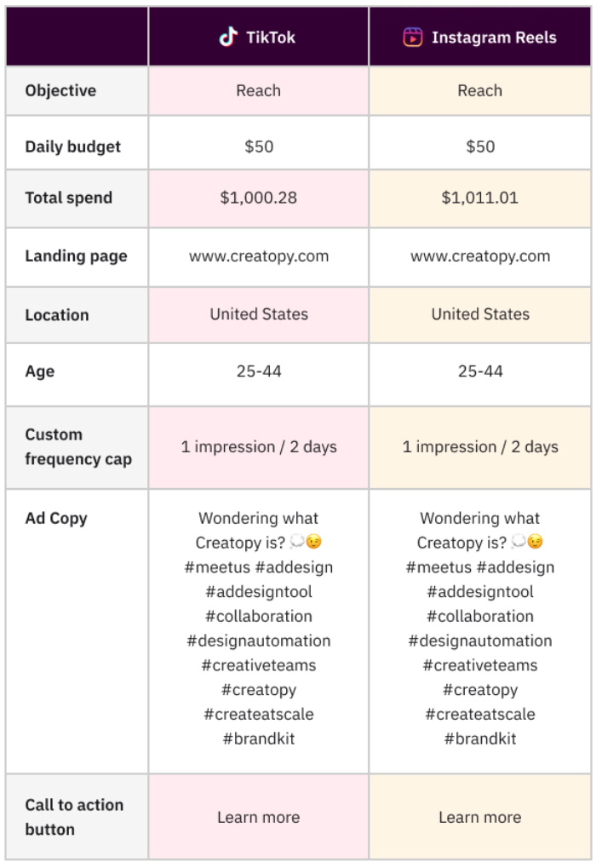Click the Custom frequency cap row label
The height and width of the screenshot is (868, 602).
pyautogui.click(x=78, y=446)
